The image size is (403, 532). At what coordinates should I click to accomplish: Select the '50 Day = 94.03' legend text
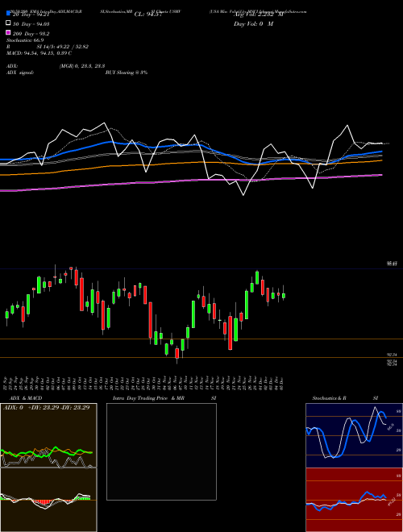(31, 24)
